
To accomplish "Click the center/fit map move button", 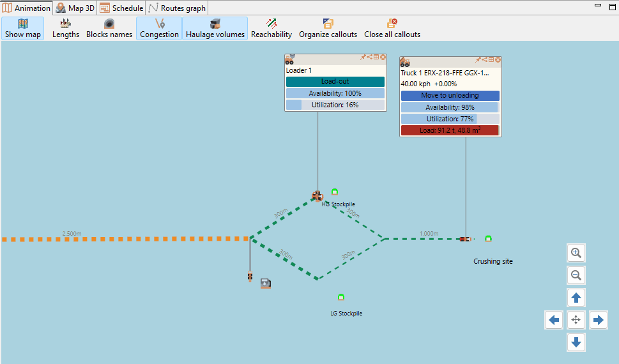I will [576, 320].
